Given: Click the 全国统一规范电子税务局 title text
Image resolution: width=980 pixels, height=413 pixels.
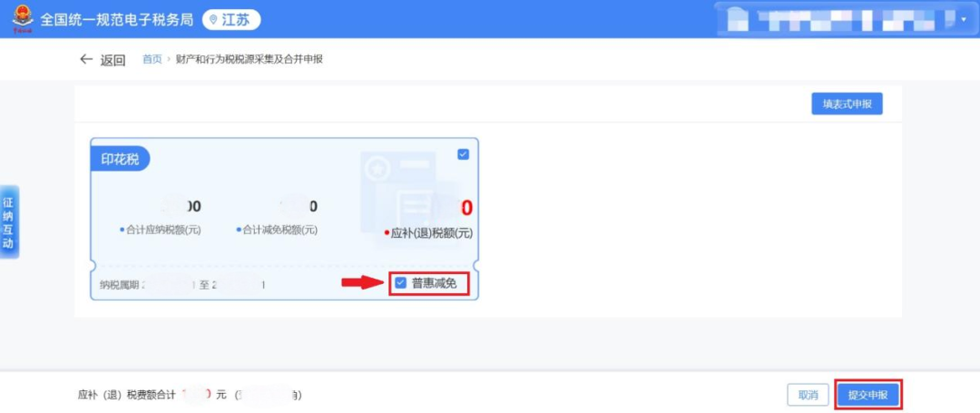Looking at the screenshot, I should (117, 20).
